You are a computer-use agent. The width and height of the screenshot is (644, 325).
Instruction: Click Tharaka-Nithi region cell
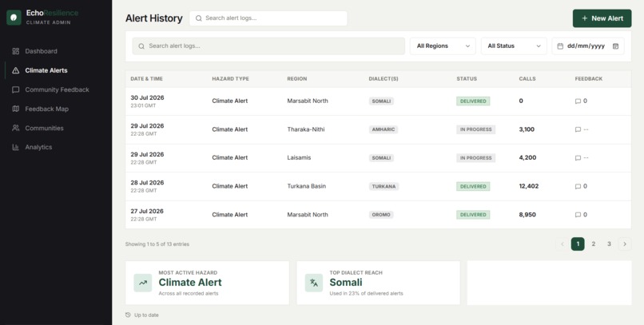click(305, 129)
